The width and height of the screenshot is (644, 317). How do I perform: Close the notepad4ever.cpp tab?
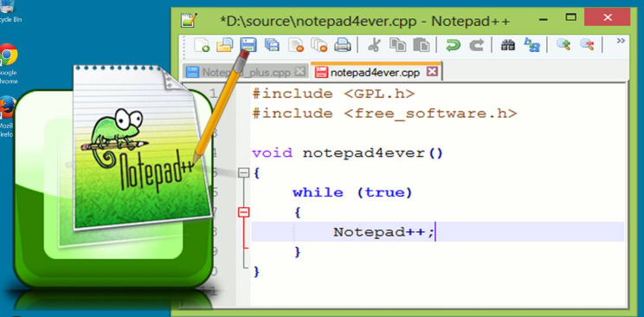coord(432,72)
